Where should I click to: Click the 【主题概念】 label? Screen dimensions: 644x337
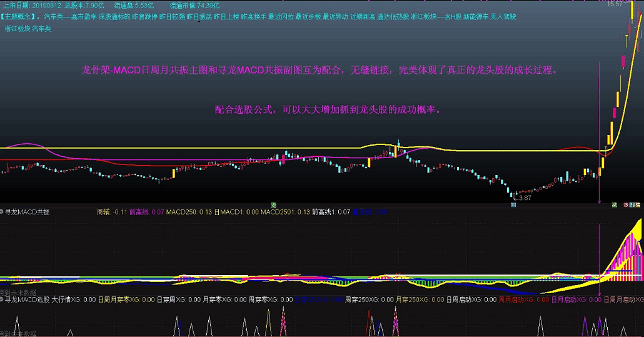click(18, 17)
